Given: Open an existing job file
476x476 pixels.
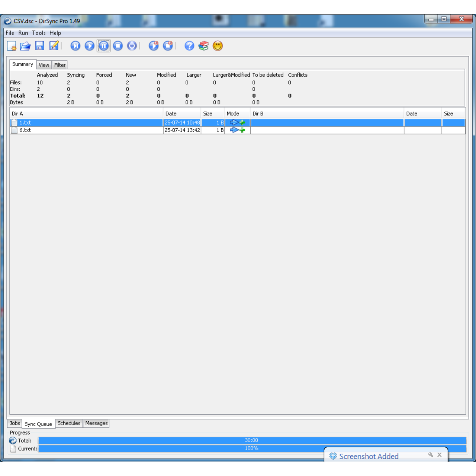Looking at the screenshot, I should pos(25,46).
